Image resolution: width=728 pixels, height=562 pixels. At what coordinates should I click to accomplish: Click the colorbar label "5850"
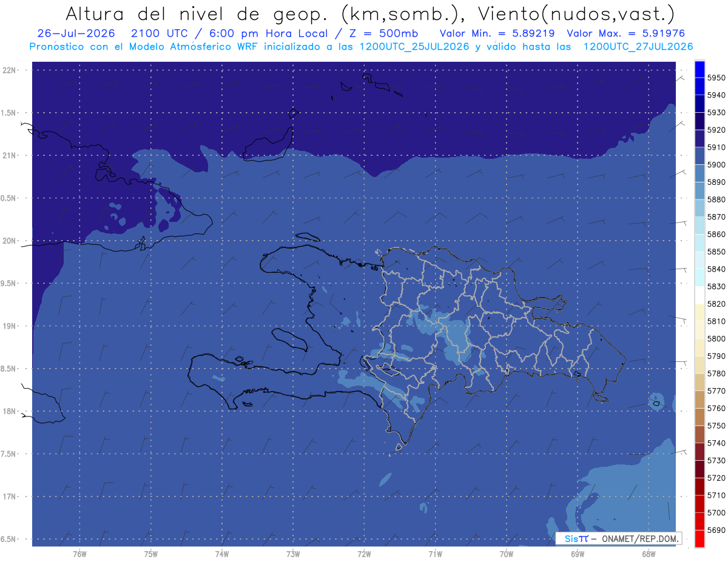tap(716, 252)
